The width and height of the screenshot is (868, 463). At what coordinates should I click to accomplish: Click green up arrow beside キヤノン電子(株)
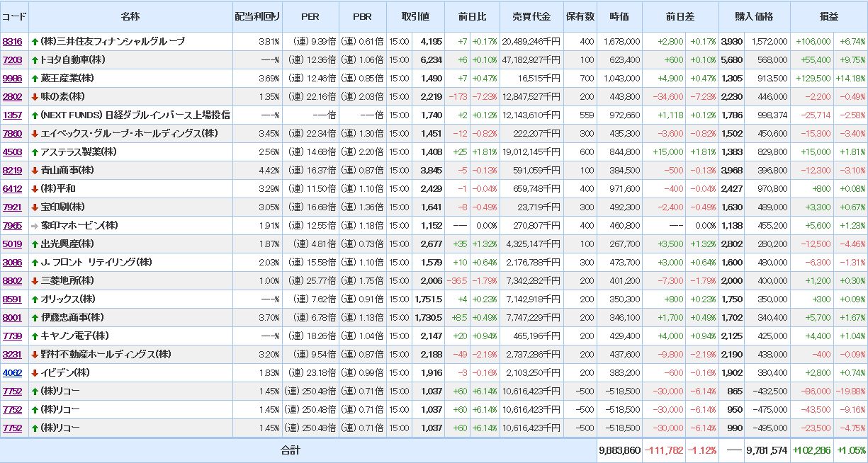(35, 336)
